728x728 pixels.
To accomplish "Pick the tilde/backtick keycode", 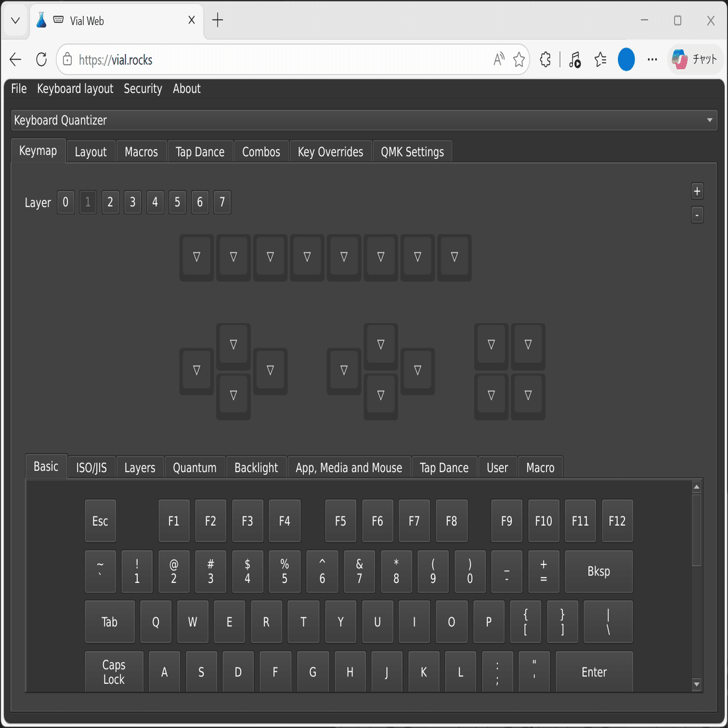I will [100, 572].
